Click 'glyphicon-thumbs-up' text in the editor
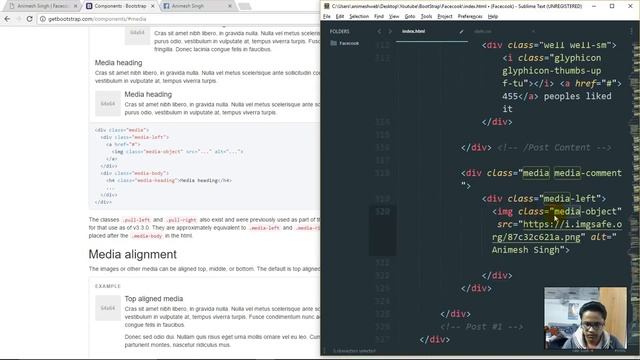The image size is (640, 360). tap(551, 71)
